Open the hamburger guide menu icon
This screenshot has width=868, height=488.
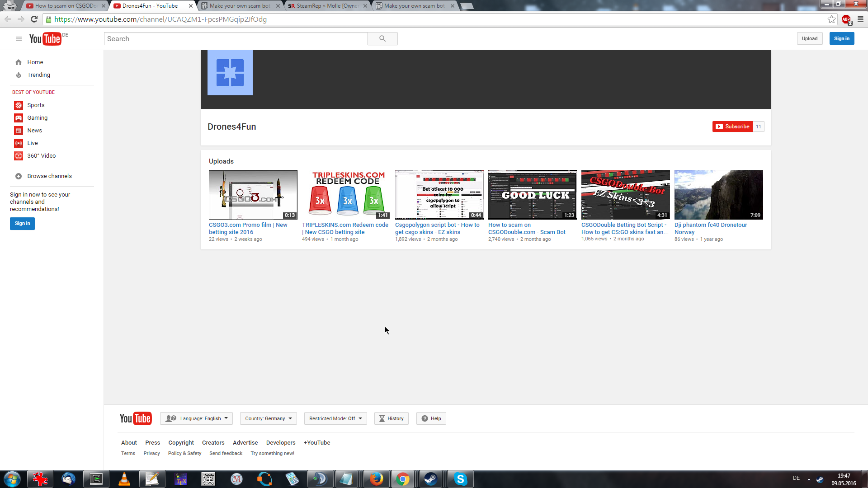[19, 39]
